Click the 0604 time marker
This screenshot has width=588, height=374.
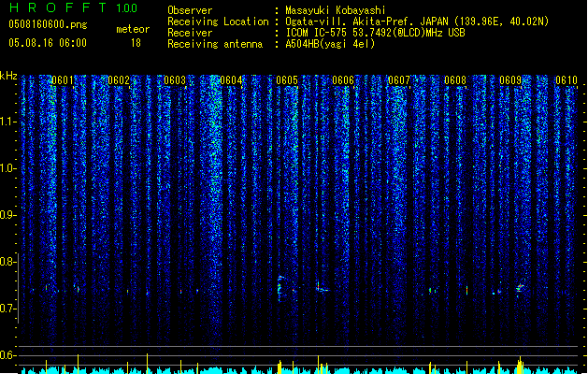pos(231,80)
